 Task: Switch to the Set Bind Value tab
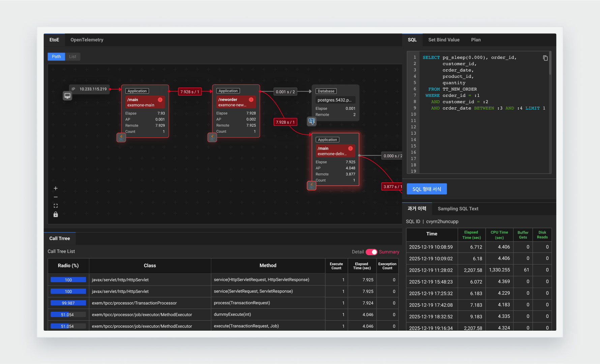444,40
